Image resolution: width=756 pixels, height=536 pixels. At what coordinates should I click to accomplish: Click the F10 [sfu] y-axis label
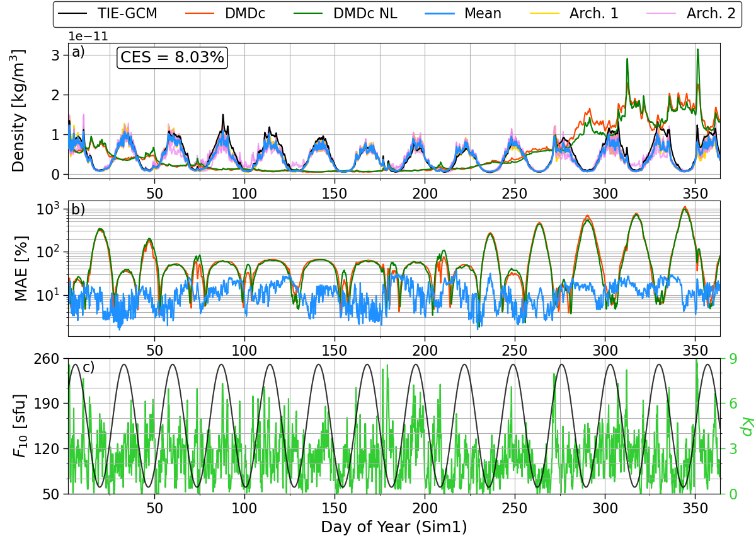coord(20,426)
